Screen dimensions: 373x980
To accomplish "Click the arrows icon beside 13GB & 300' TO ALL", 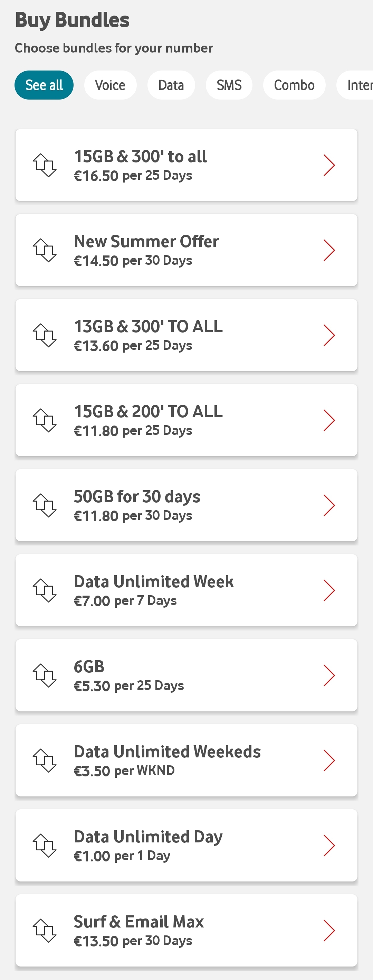I will [45, 335].
